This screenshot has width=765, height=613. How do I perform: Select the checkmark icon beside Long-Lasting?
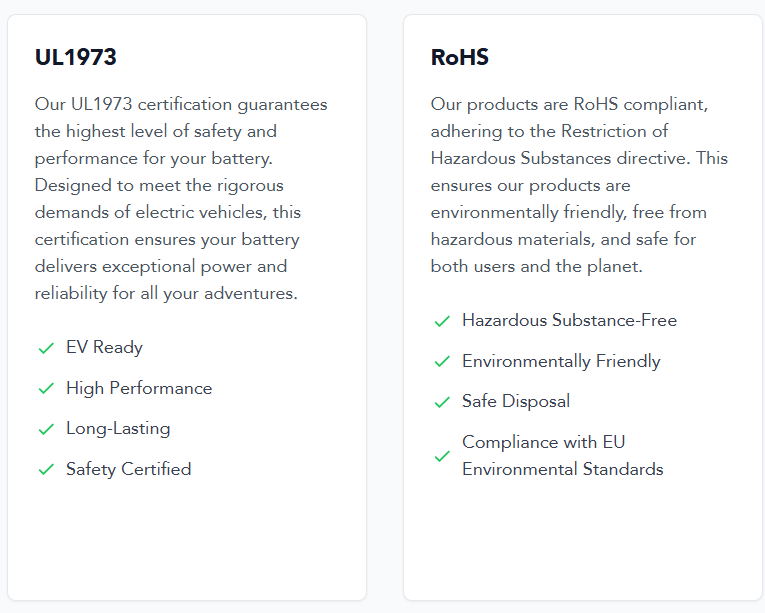pyautogui.click(x=46, y=429)
